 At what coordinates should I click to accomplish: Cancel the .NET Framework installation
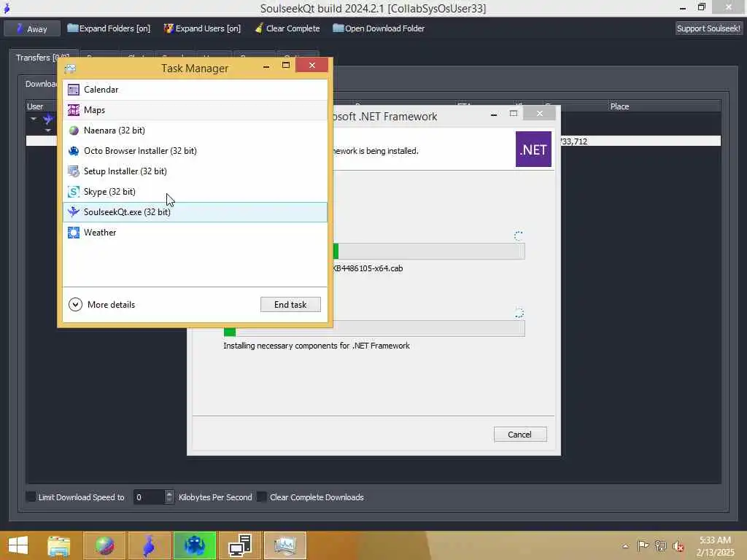519,435
